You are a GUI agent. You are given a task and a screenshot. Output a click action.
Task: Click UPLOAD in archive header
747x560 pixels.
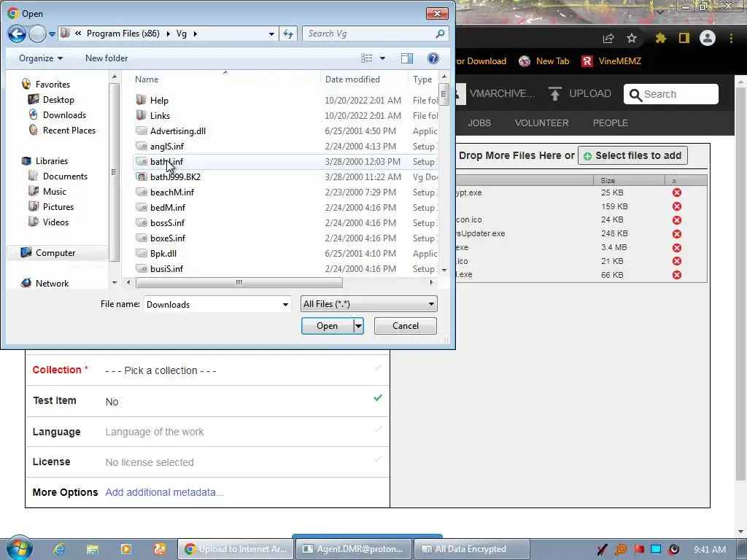[579, 94]
